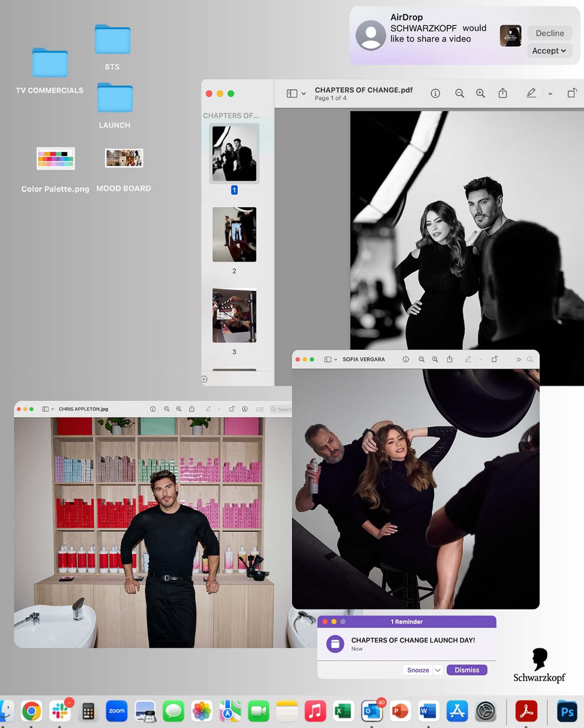Image resolution: width=584 pixels, height=728 pixels.
Task: Select page 1 thumbnail in PDF sidebar
Action: (x=234, y=153)
